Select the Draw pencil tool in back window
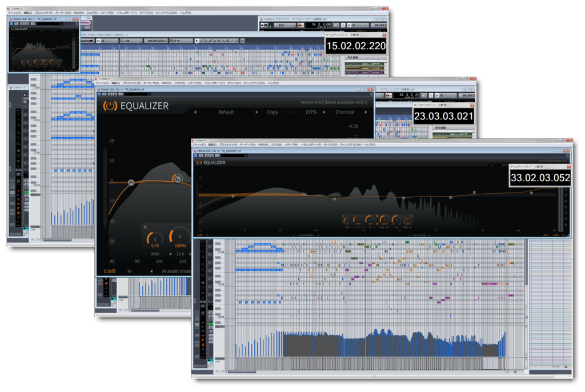 click(201, 41)
